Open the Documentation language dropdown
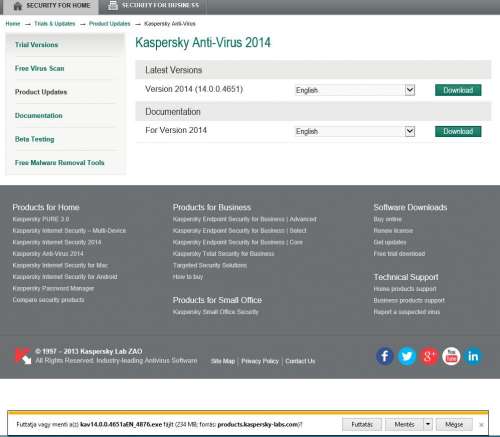The width and height of the screenshot is (500, 437). (x=410, y=131)
